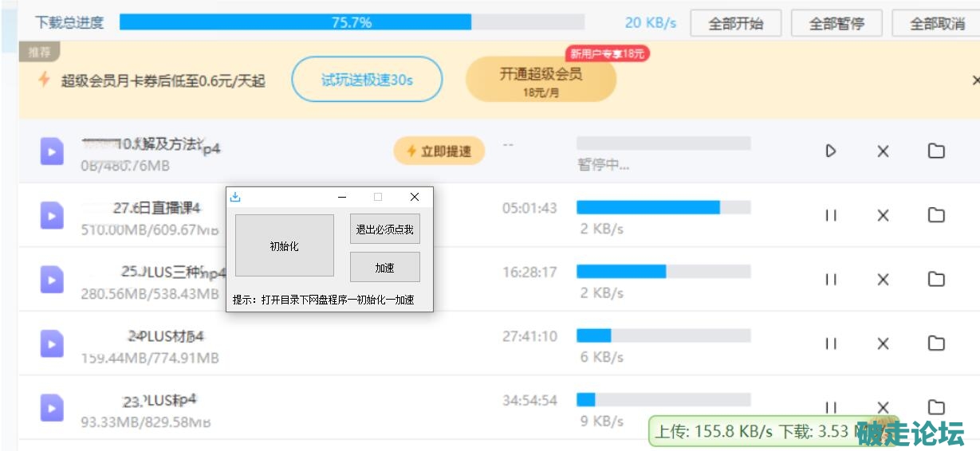Viewport: 980px width, 451px height.
Task: Click the 下载总进度 overall progress bar
Action: [x=352, y=22]
